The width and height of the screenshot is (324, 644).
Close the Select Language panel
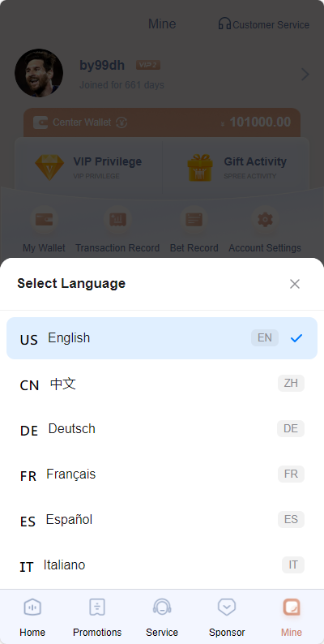pos(295,284)
